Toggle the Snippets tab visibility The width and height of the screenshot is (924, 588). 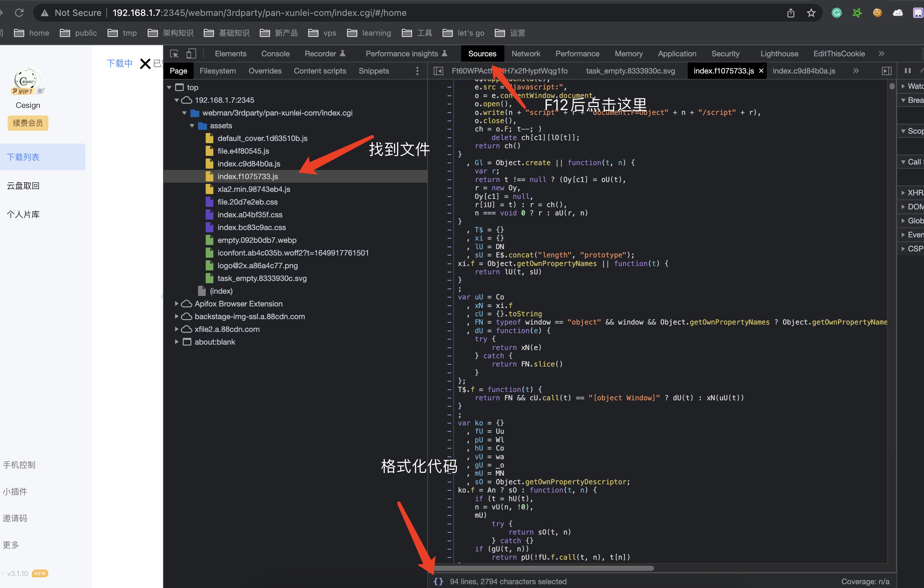373,70
